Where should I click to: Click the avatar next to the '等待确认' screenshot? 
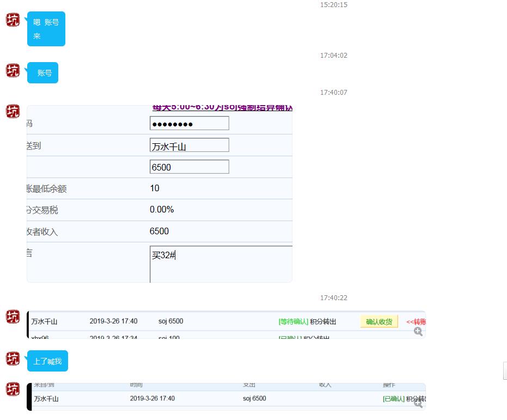click(x=13, y=316)
